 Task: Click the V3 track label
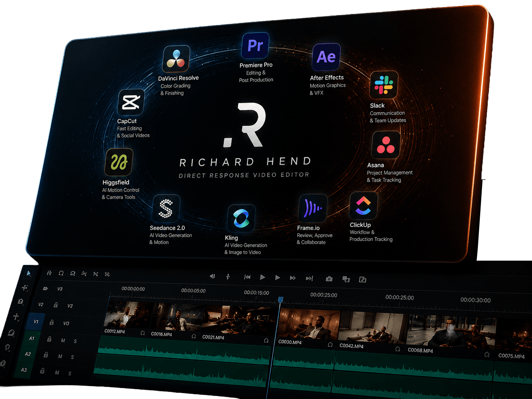pyautogui.click(x=60, y=289)
